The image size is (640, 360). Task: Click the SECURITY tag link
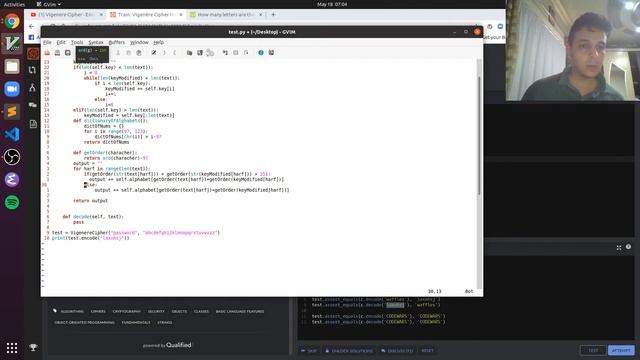pyautogui.click(x=156, y=311)
